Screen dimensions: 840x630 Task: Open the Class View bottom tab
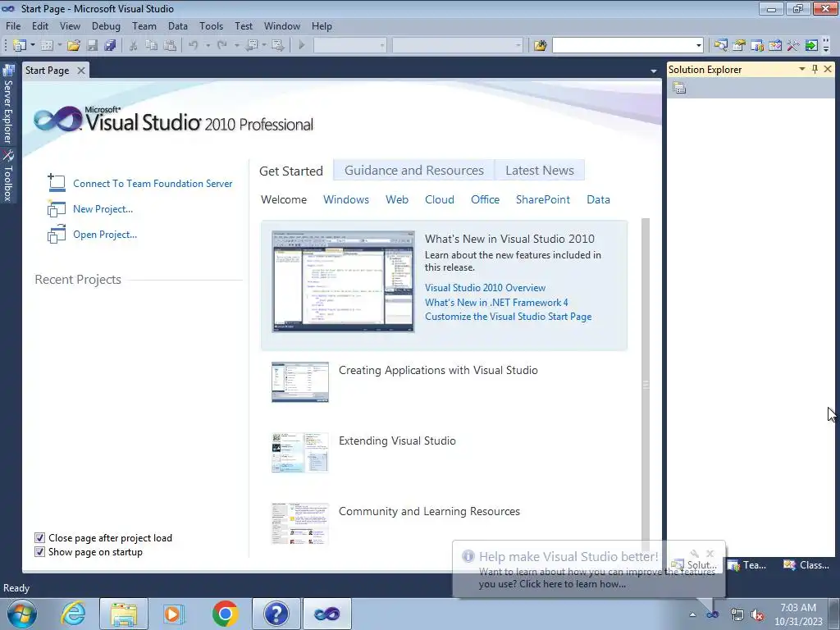pyautogui.click(x=807, y=564)
